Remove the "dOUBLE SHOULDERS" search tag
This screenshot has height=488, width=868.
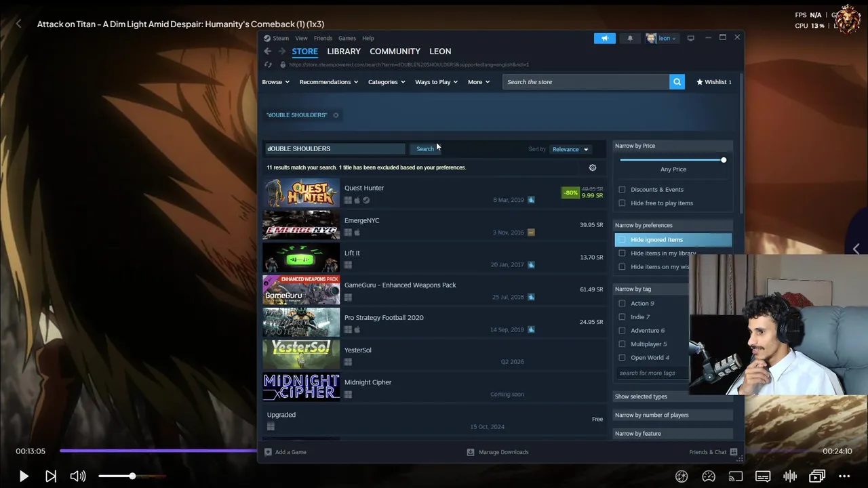pyautogui.click(x=336, y=115)
